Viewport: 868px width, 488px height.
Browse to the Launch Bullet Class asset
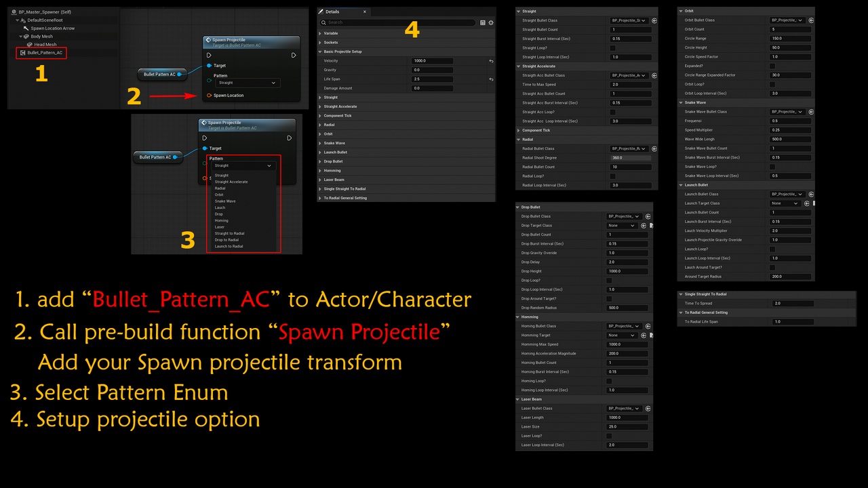pos(811,194)
